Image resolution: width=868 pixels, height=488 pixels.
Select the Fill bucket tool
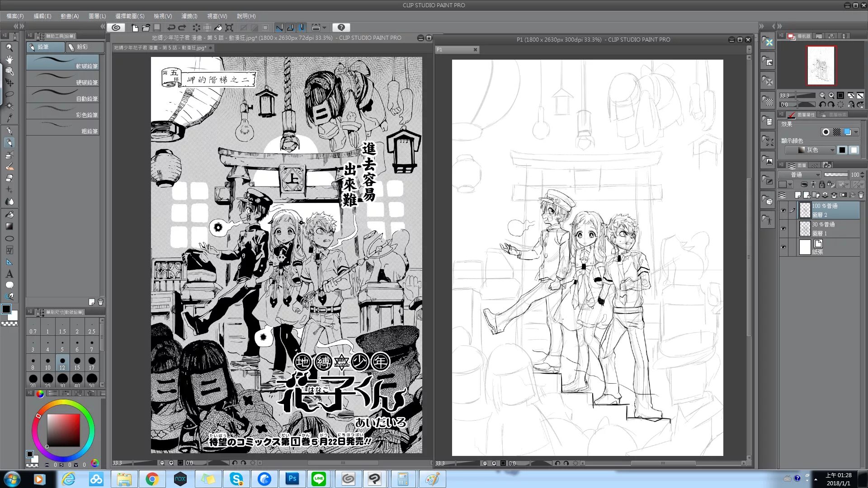(9, 215)
